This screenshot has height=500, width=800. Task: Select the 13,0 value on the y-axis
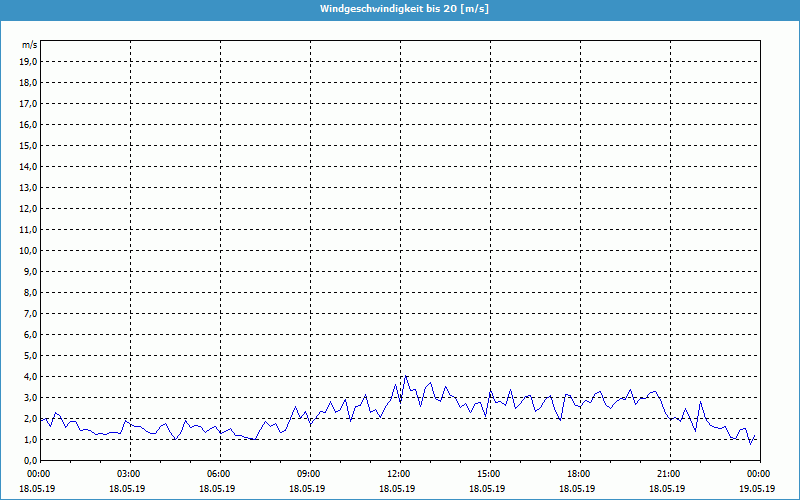(29, 188)
